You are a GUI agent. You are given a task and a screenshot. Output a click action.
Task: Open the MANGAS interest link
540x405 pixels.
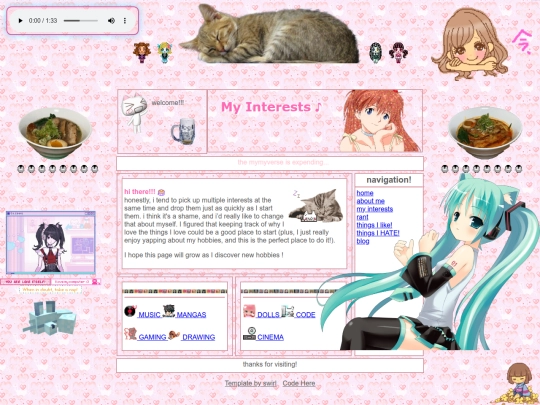click(191, 315)
